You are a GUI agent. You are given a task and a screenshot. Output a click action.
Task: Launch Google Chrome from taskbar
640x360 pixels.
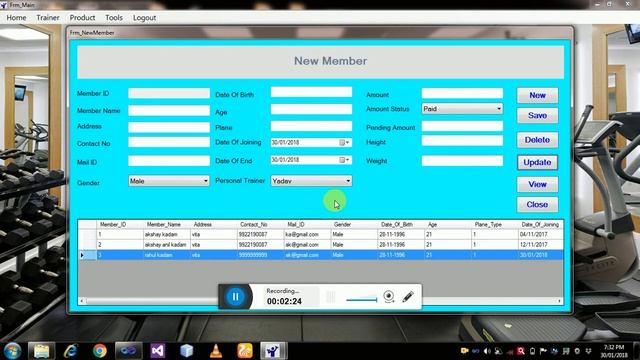(99, 351)
